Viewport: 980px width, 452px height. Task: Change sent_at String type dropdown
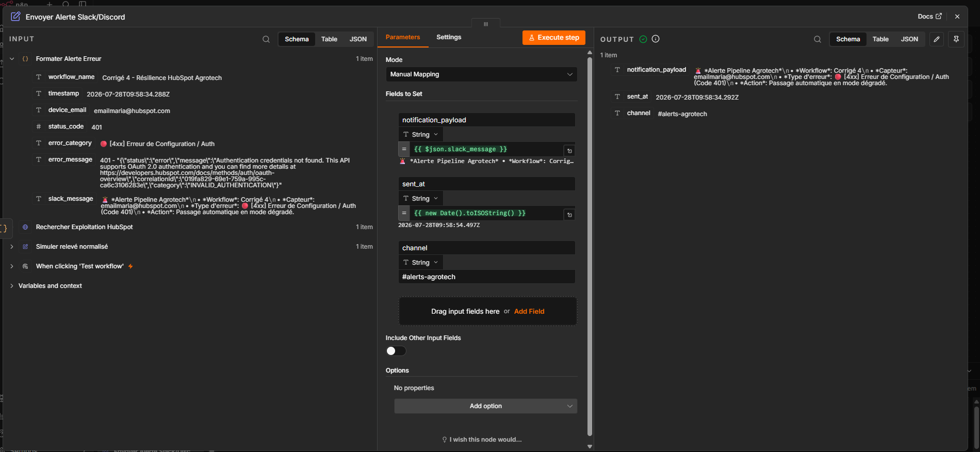point(421,199)
